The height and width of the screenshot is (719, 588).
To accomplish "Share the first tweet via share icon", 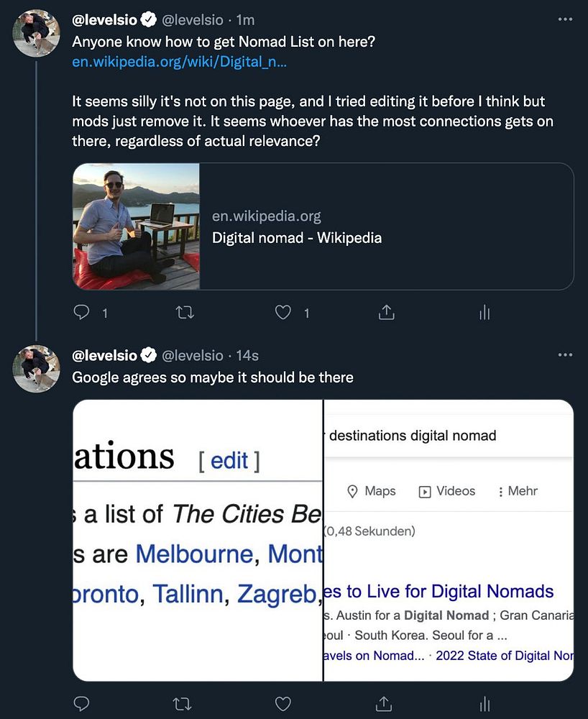I will pyautogui.click(x=386, y=312).
